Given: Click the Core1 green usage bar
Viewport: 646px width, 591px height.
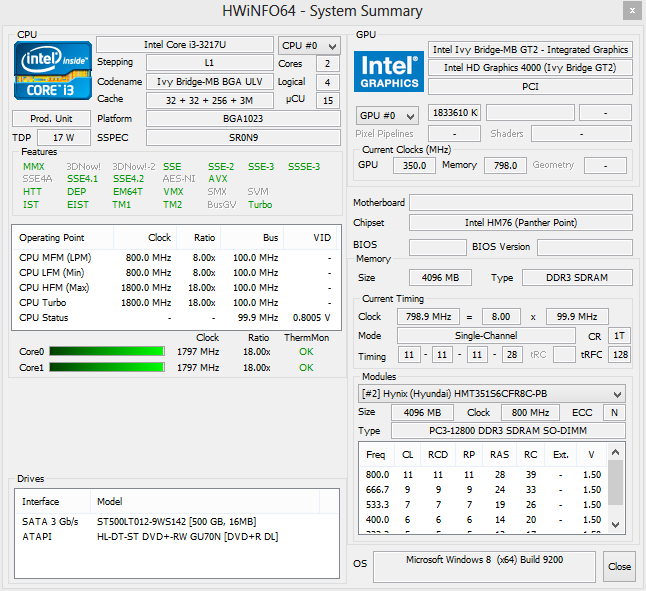Looking at the screenshot, I should (x=108, y=367).
